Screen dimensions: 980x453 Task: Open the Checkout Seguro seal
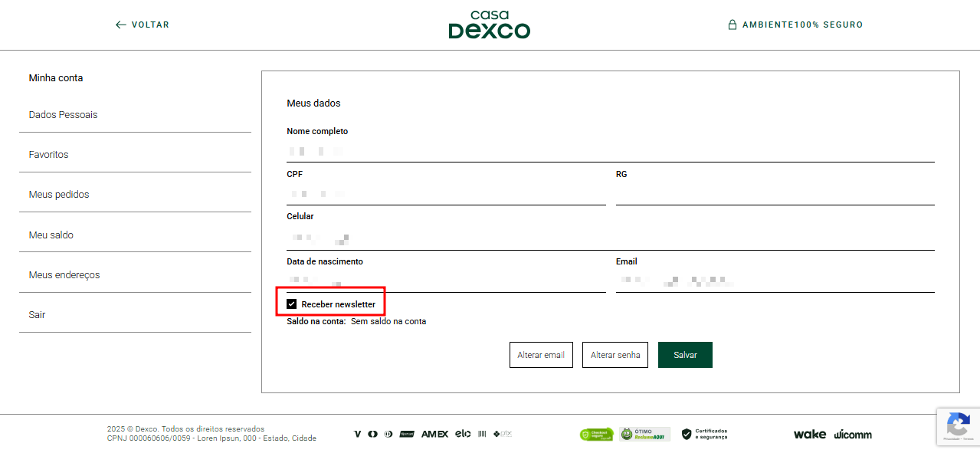[x=597, y=434]
